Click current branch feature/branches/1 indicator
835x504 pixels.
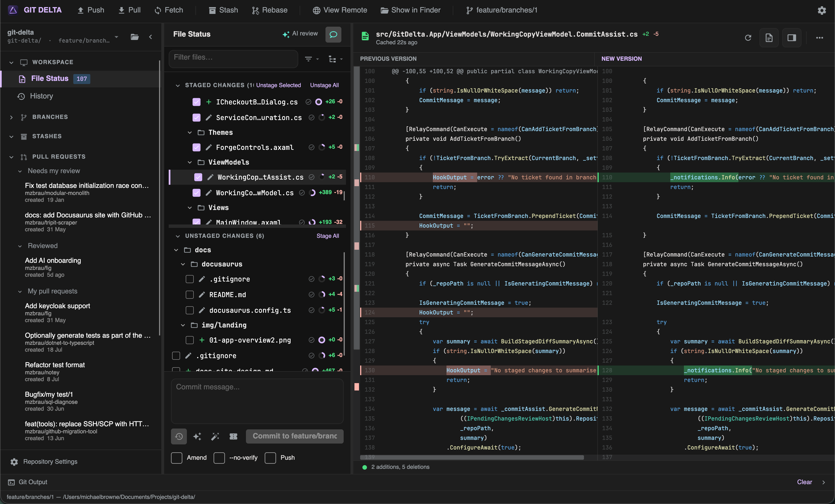(x=502, y=10)
